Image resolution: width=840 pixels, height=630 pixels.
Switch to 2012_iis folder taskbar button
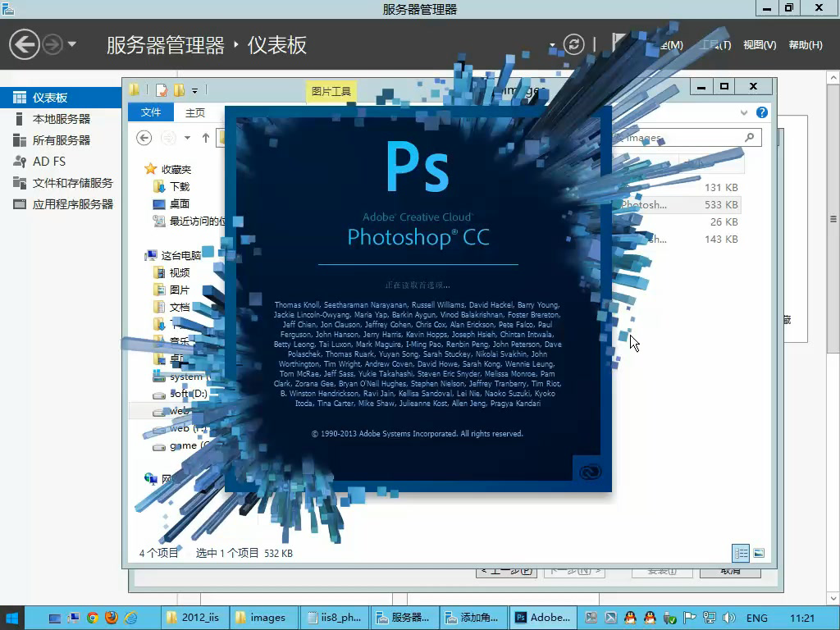pyautogui.click(x=195, y=618)
